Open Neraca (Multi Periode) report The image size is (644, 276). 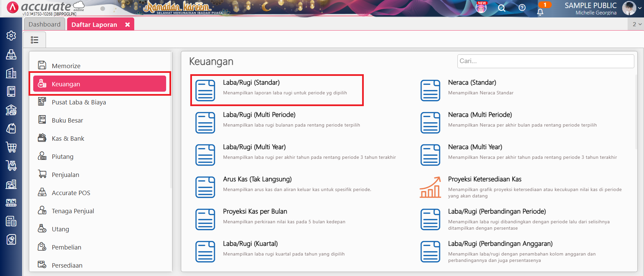(x=480, y=115)
